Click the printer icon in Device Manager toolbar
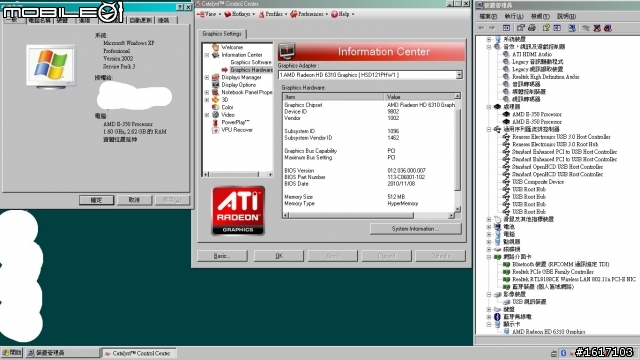This screenshot has width=640, height=360. point(532,28)
